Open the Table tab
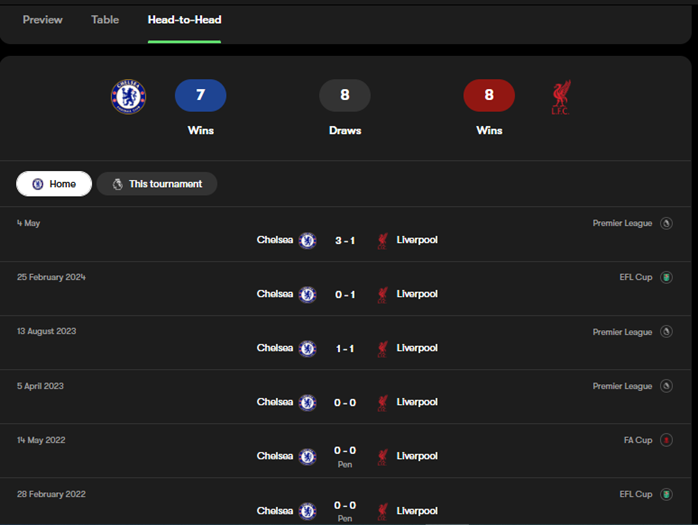698x525 pixels. 105,20
